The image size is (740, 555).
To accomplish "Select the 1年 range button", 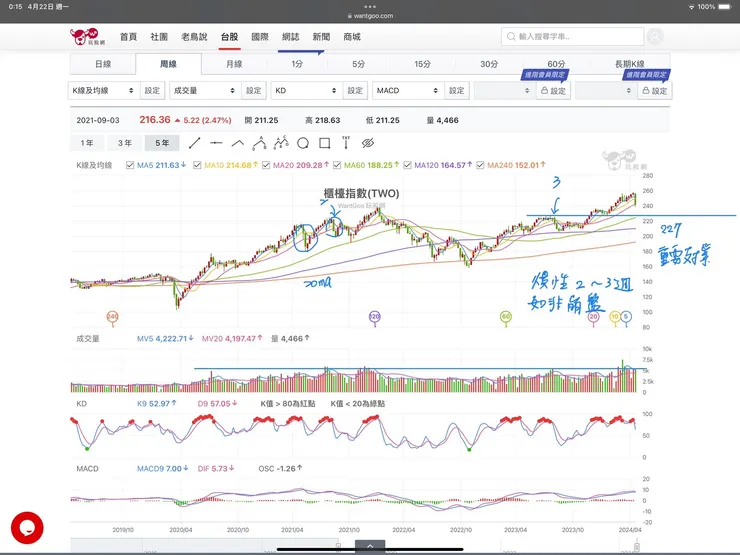I will (x=87, y=143).
